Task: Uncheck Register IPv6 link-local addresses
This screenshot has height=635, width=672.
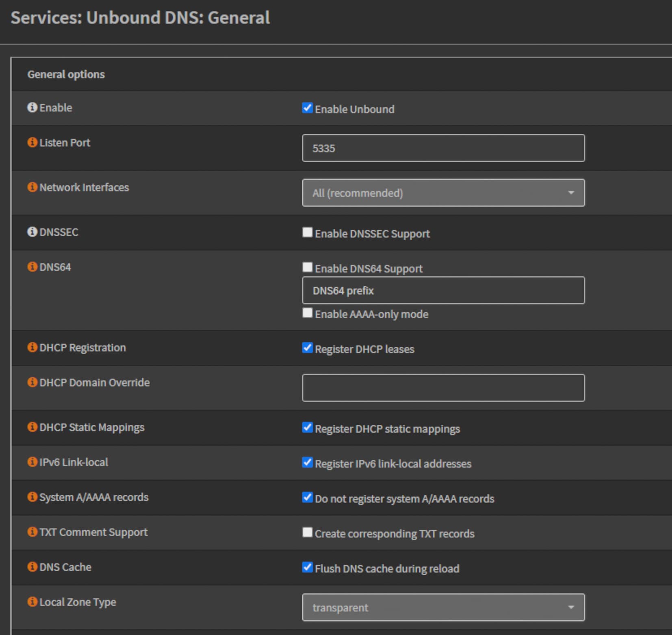Action: [308, 462]
